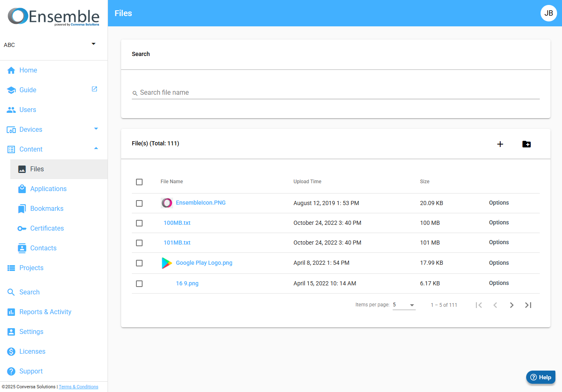Image resolution: width=562 pixels, height=392 pixels.
Task: Click the Home house icon in sidebar
Action: (x=11, y=70)
